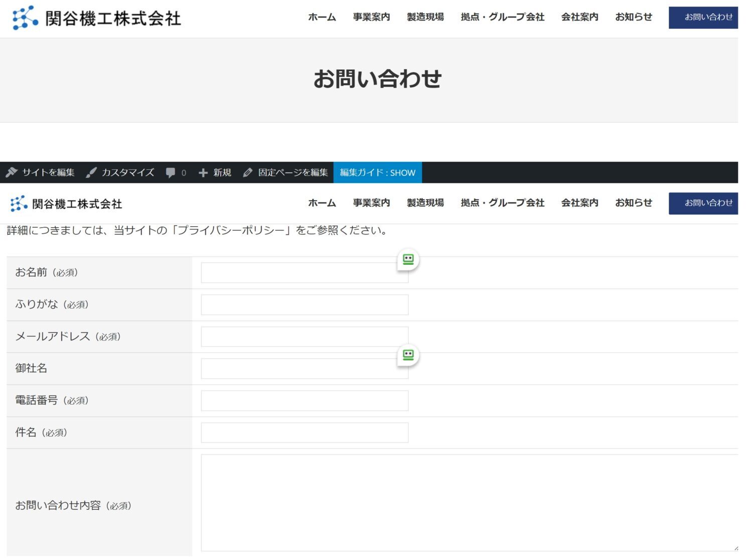Open 拠点・グループ会社 in the top navigation
This screenshot has width=749, height=560.
point(503,17)
